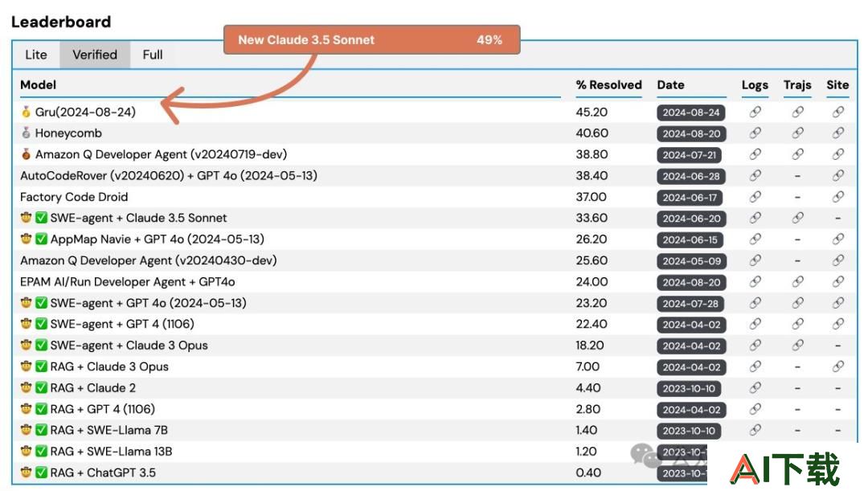868x491 pixels.
Task: Click the green checkmark on RAG + ChatGPT 3.5
Action: click(42, 473)
